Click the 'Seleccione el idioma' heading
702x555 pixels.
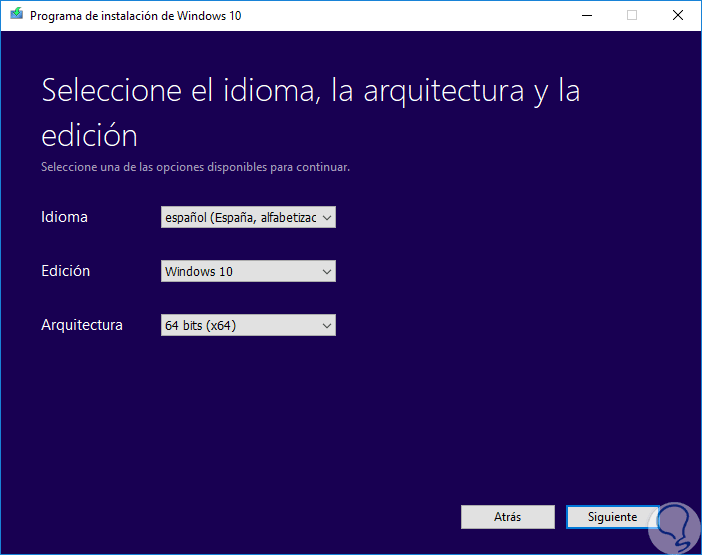coord(311,112)
